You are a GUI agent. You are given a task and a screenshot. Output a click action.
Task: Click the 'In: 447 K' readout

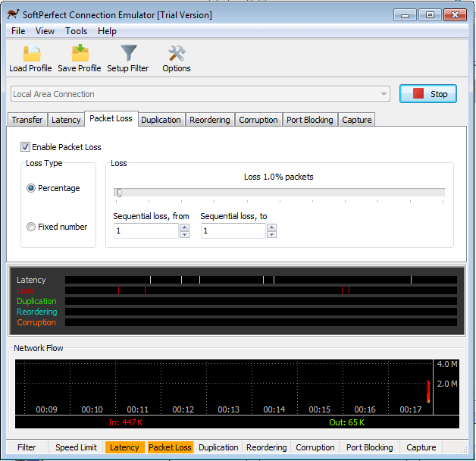point(126,422)
